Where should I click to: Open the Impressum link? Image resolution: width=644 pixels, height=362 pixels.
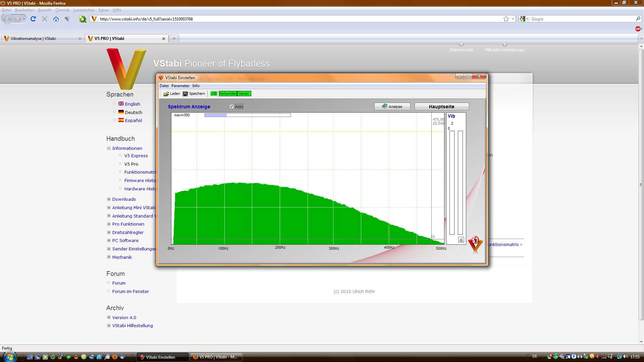(x=461, y=50)
